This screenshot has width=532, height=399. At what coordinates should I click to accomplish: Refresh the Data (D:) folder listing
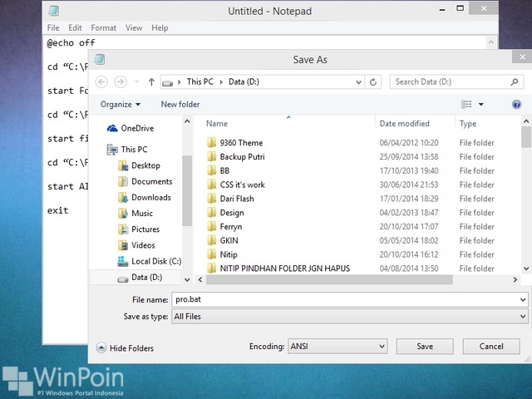(373, 81)
